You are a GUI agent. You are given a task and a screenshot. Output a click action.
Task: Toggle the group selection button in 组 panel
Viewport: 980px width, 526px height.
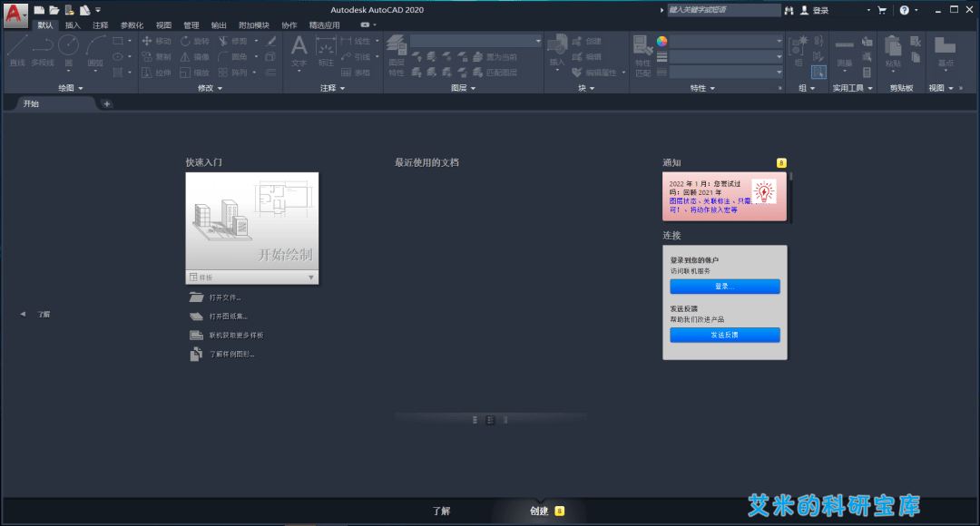pyautogui.click(x=818, y=73)
